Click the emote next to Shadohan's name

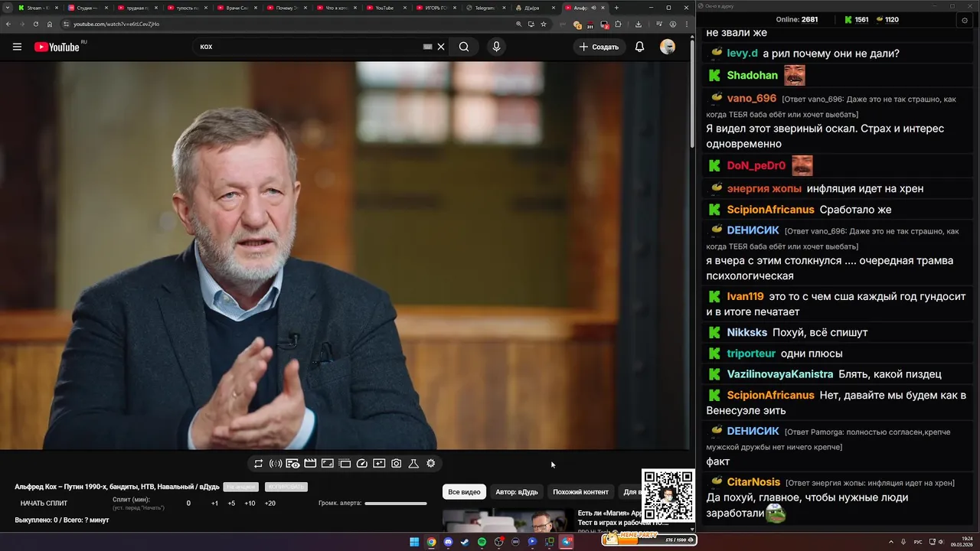coord(794,75)
